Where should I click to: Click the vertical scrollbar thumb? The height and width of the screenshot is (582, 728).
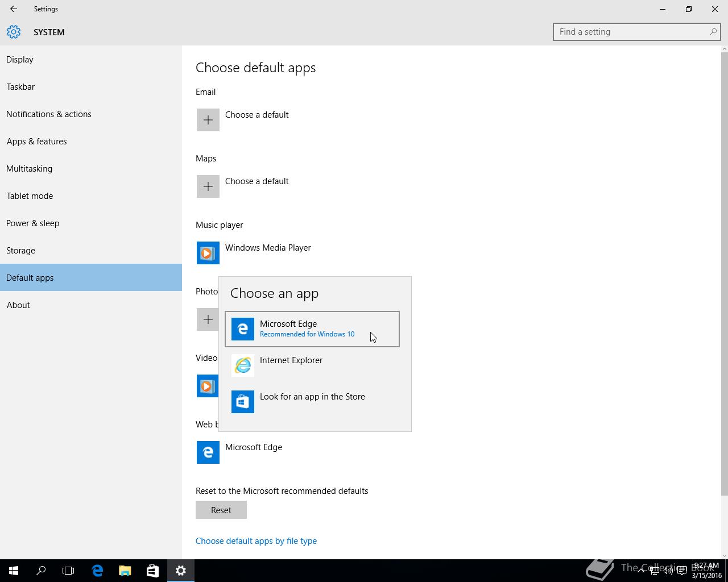point(724,274)
